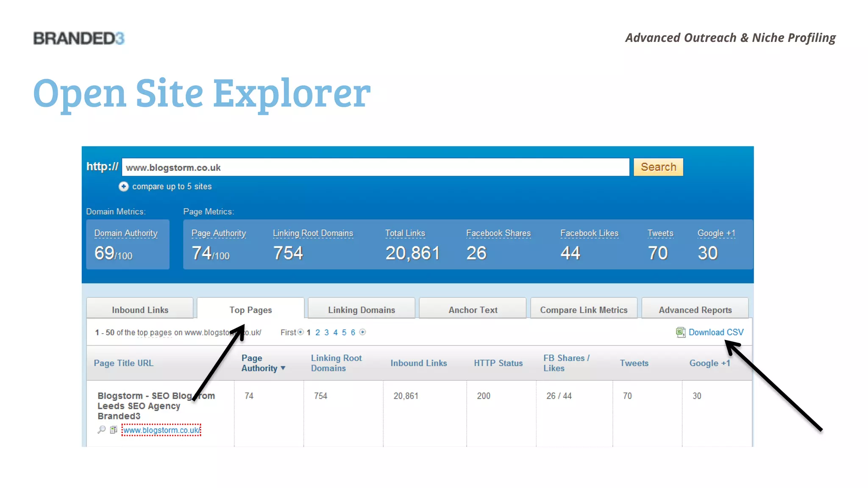Click the Facebook Likes metric label
This screenshot has height=488, width=868.
(589, 233)
